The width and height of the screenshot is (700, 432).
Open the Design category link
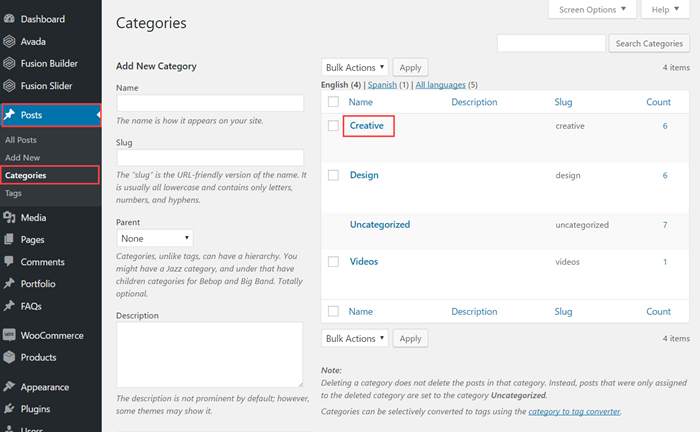364,175
